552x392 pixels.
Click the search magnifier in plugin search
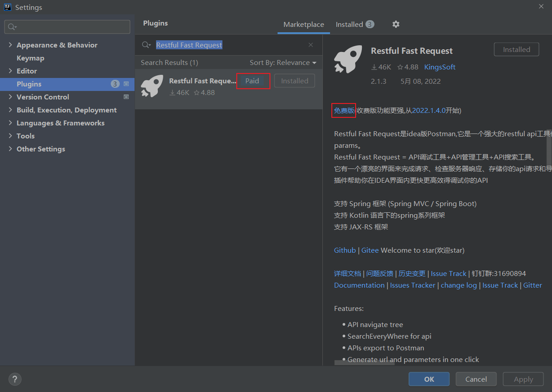coord(146,45)
